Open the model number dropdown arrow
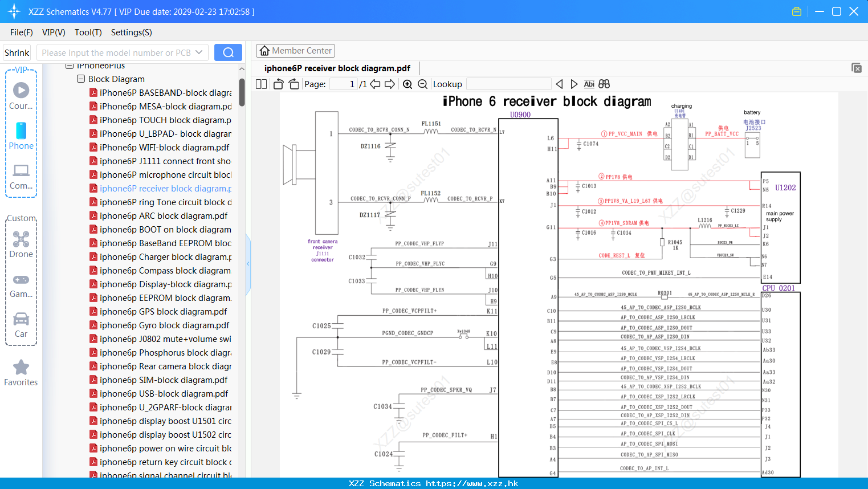This screenshot has height=489, width=868. (199, 52)
